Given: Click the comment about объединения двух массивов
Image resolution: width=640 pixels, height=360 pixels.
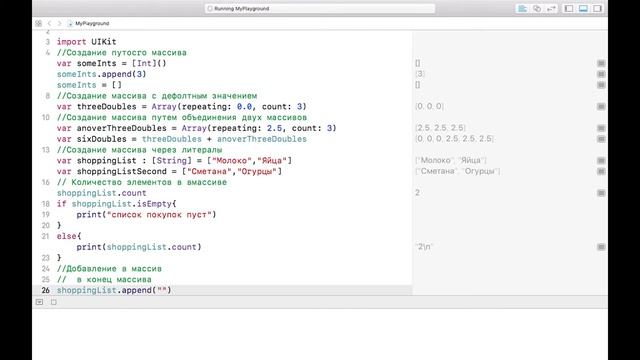Looking at the screenshot, I should click(182, 118).
